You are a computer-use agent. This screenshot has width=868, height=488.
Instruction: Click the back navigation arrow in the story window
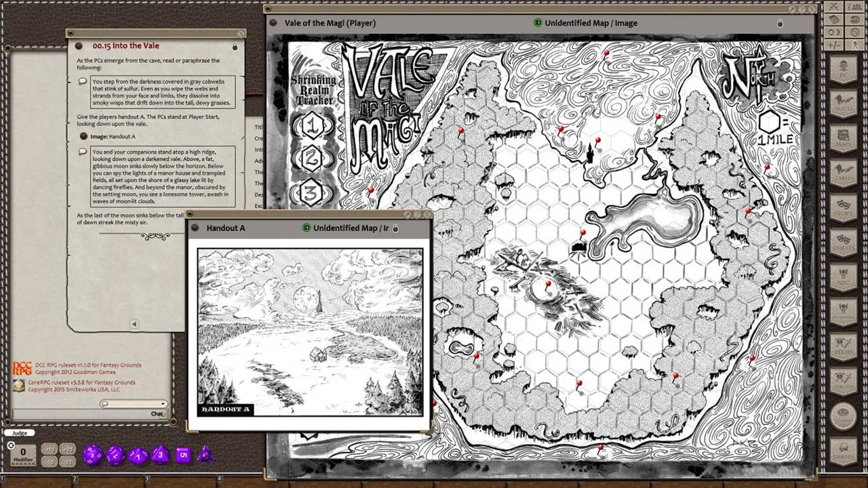(x=134, y=323)
